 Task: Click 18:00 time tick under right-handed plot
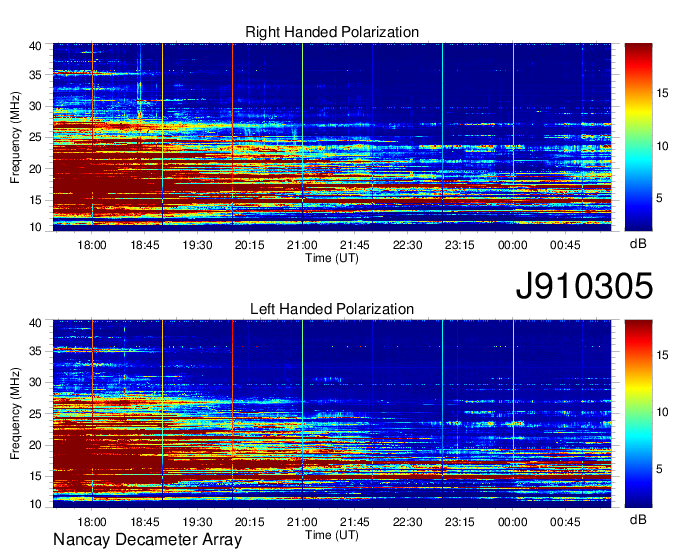coord(92,245)
